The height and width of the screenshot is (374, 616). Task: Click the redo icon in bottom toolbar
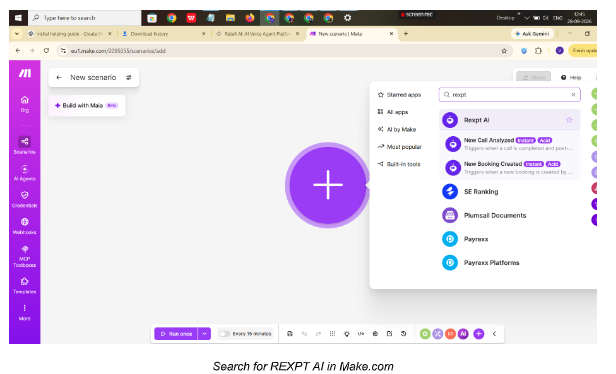point(318,334)
